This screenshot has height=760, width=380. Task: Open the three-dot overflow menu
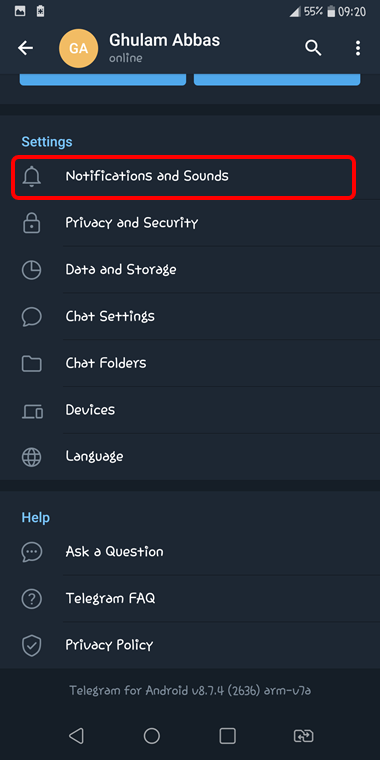point(358,48)
